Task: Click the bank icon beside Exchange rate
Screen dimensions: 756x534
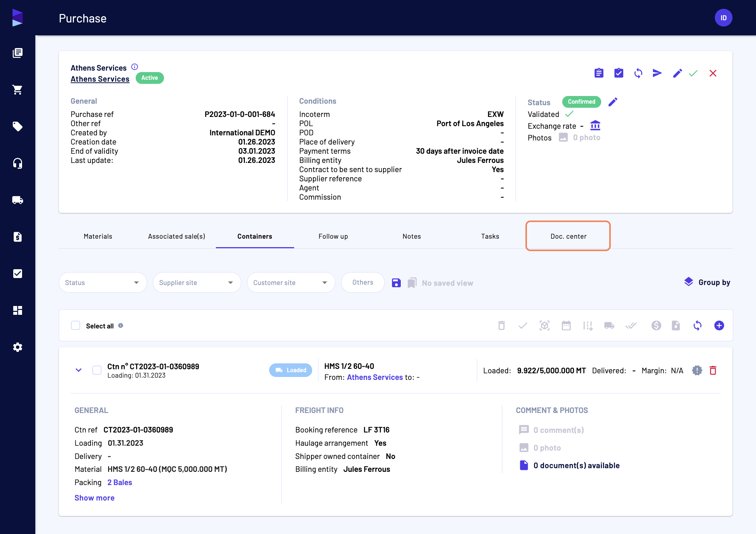Action: 595,125
